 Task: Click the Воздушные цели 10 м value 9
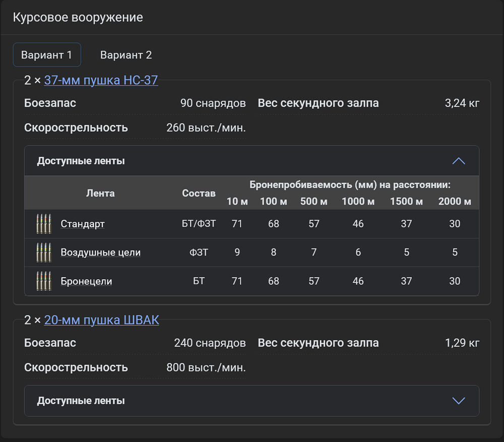pyautogui.click(x=237, y=252)
